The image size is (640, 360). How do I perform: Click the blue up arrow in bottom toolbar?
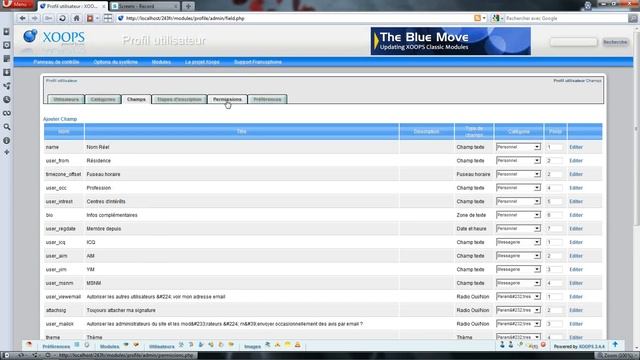pos(615,345)
